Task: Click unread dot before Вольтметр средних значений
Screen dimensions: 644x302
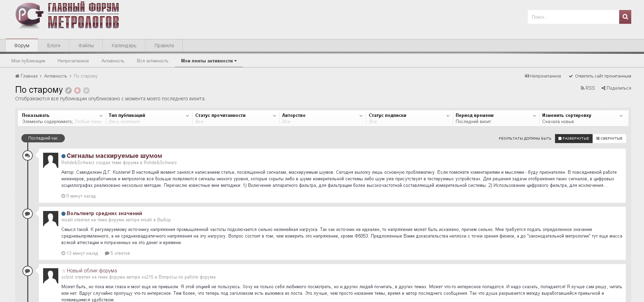Action: [x=63, y=214]
